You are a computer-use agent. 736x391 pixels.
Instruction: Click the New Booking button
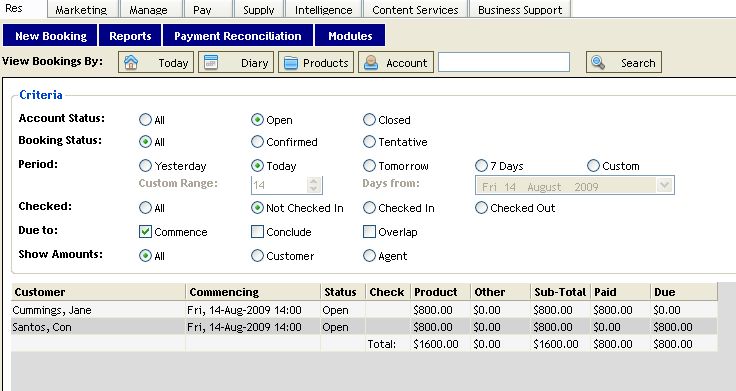tap(51, 36)
